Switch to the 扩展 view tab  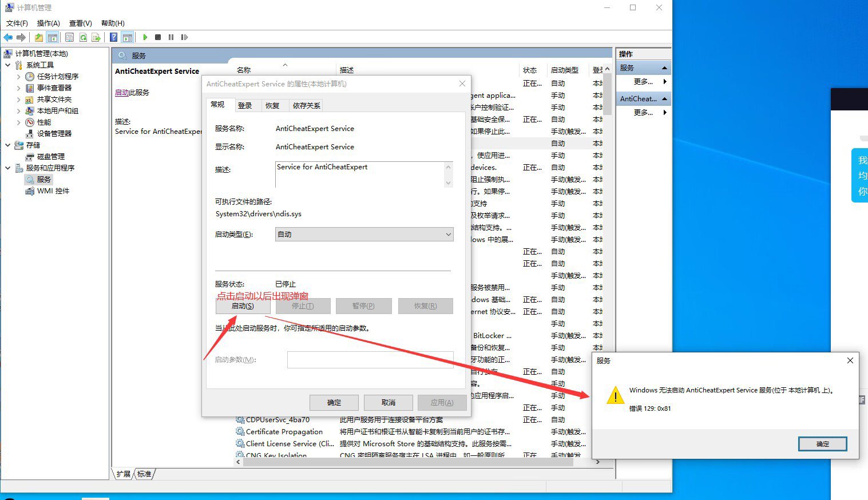tap(123, 474)
